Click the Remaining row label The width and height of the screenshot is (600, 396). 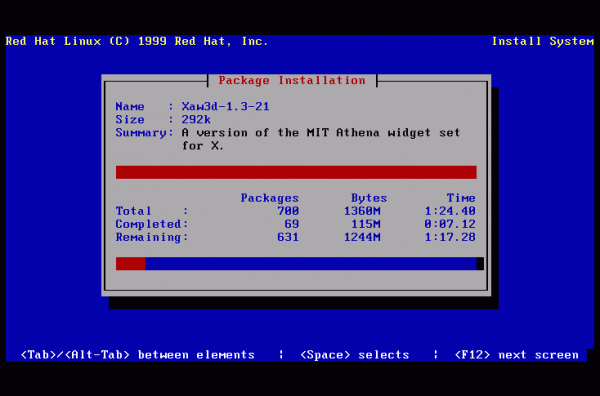152,237
